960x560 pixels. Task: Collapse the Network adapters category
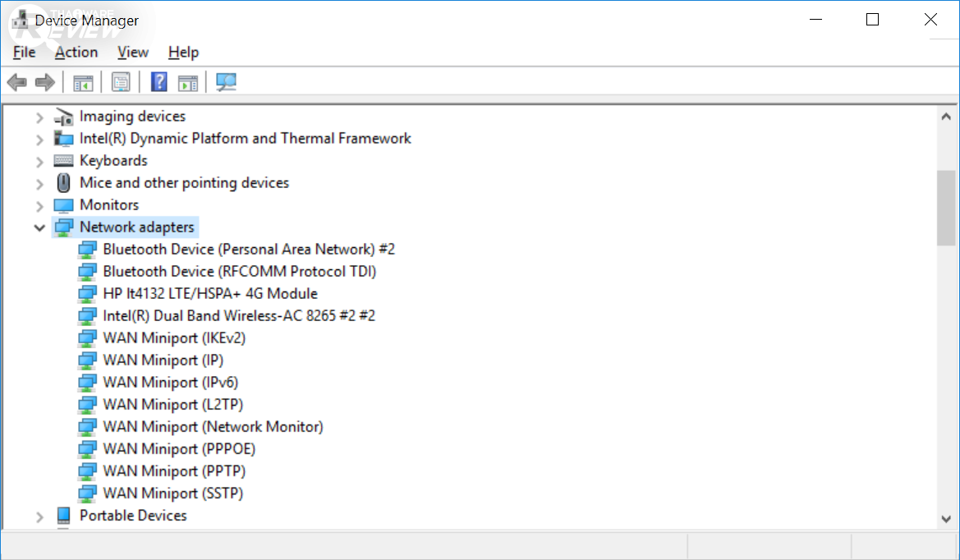click(39, 227)
